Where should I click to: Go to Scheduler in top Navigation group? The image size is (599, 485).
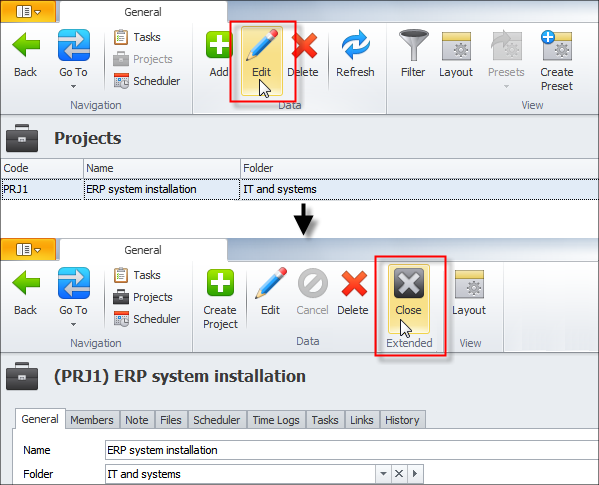(147, 81)
